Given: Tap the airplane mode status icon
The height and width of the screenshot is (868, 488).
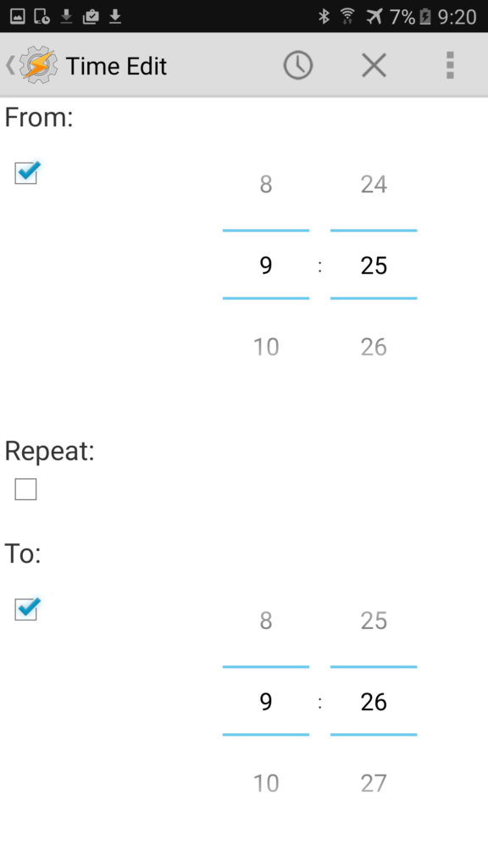Looking at the screenshot, I should pos(374,17).
